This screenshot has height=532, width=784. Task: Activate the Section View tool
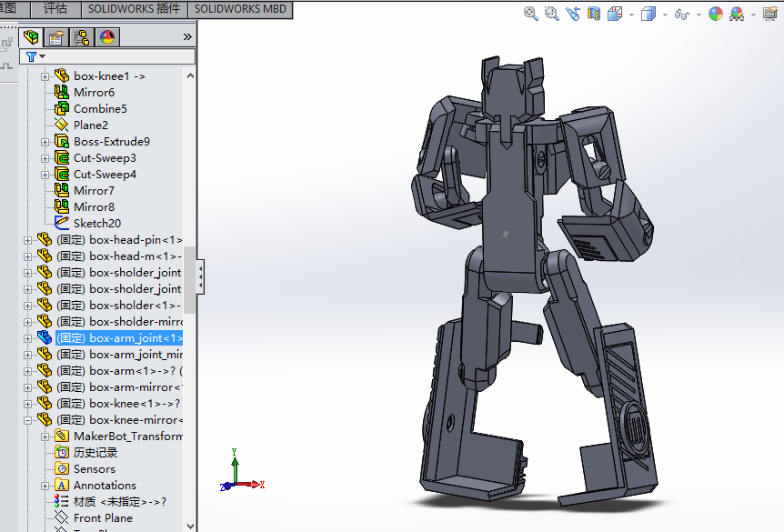pos(594,13)
